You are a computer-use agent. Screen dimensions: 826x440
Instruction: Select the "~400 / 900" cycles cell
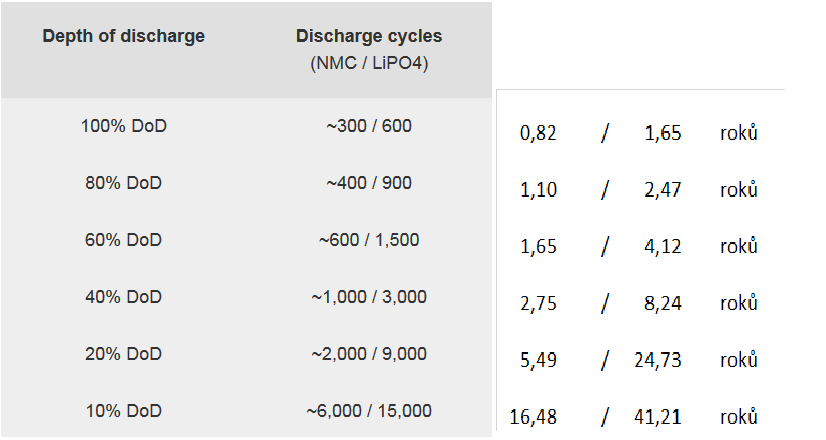368,184
